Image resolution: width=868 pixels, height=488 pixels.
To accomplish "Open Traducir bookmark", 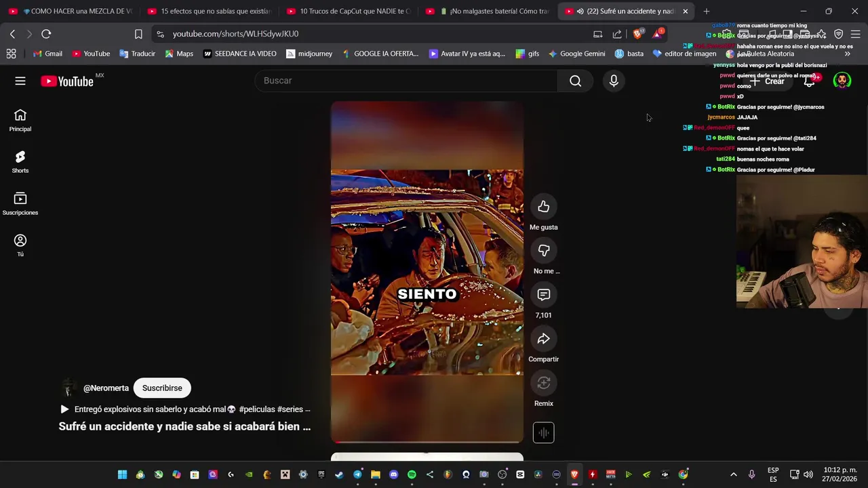I will click(137, 54).
